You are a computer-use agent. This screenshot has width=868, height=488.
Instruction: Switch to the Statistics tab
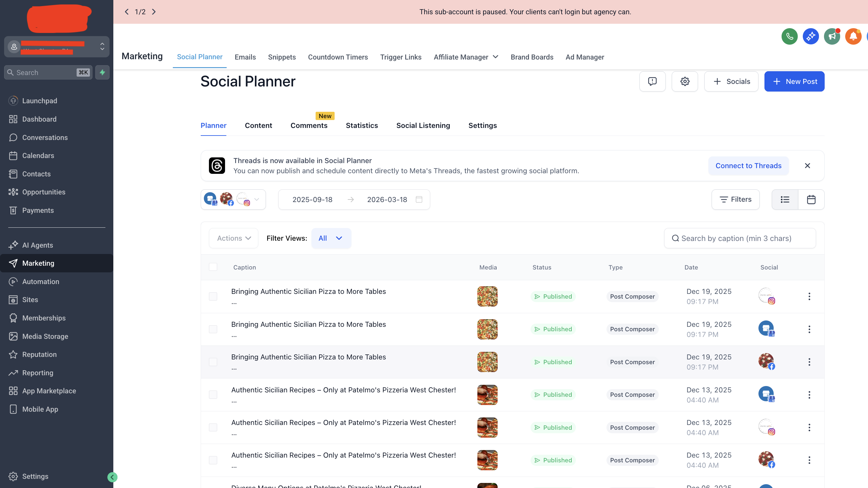coord(362,125)
